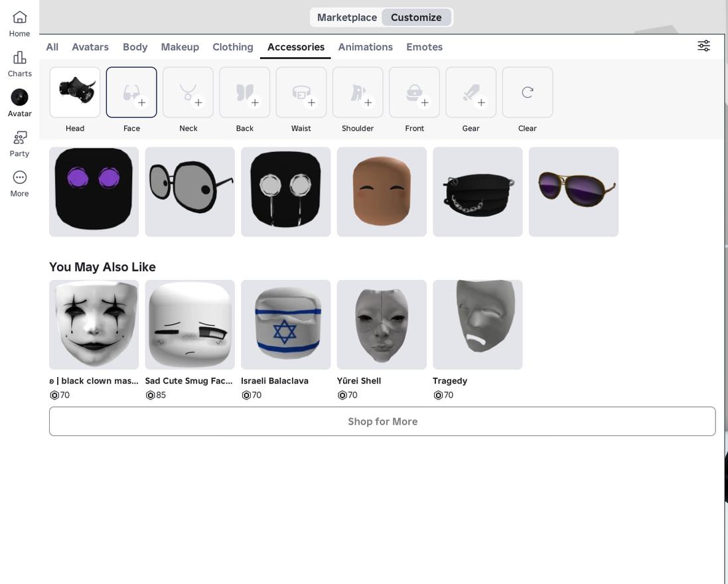The width and height of the screenshot is (728, 584).
Task: Go to the Animations tab
Action: coord(365,47)
